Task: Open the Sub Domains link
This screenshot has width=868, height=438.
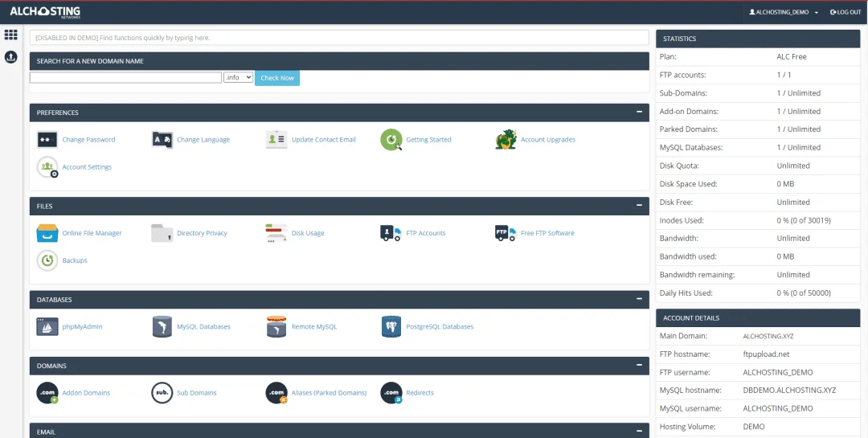Action: click(x=197, y=393)
